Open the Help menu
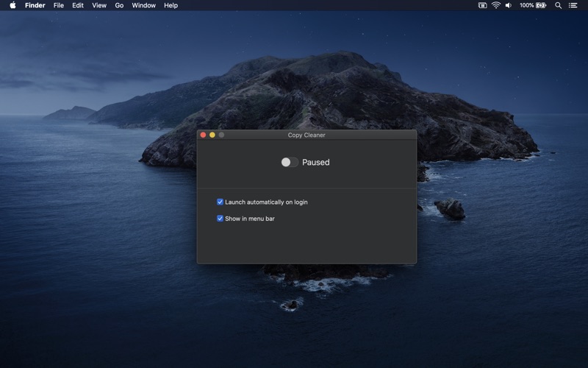Screen dimensions: 588x368 click(171, 5)
